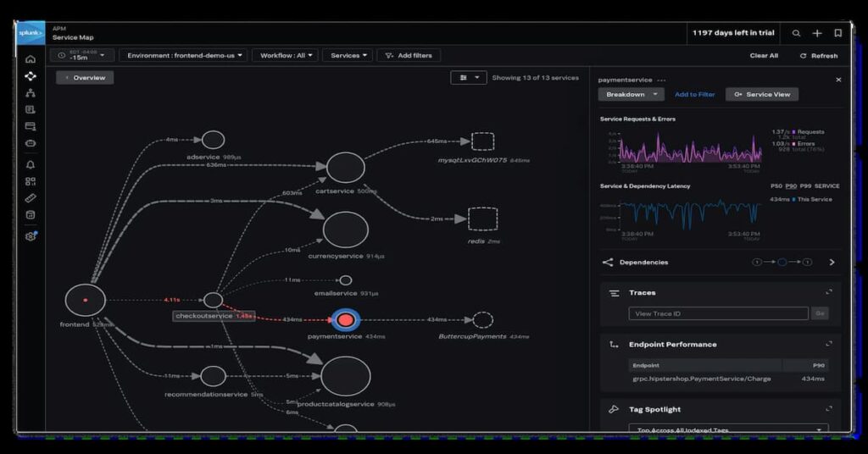Open the Log Observer sidebar icon
Screen dimensions: 868x454
(31, 109)
